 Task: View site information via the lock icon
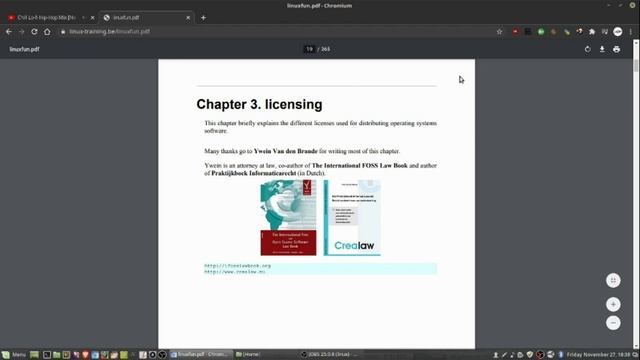point(63,31)
